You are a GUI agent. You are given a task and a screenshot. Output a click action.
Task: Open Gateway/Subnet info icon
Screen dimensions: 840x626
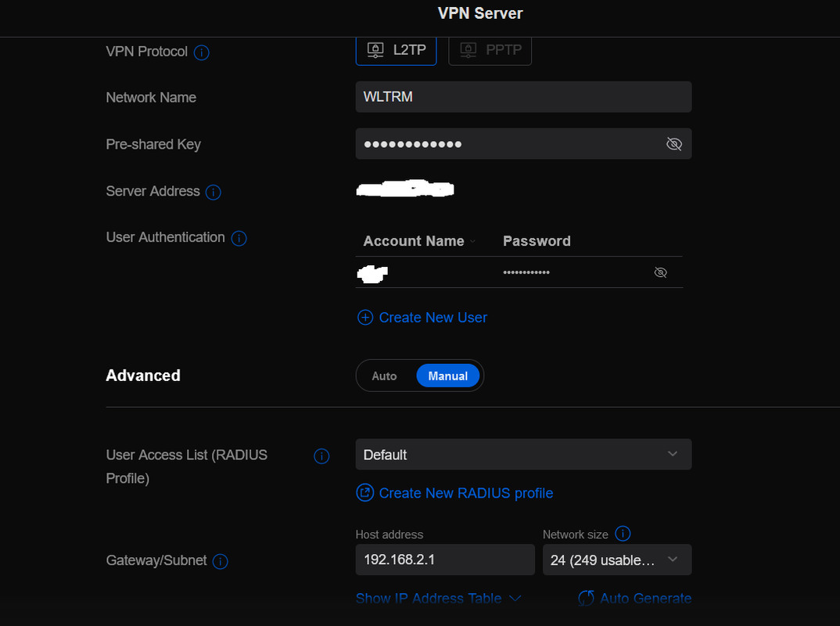(x=221, y=561)
